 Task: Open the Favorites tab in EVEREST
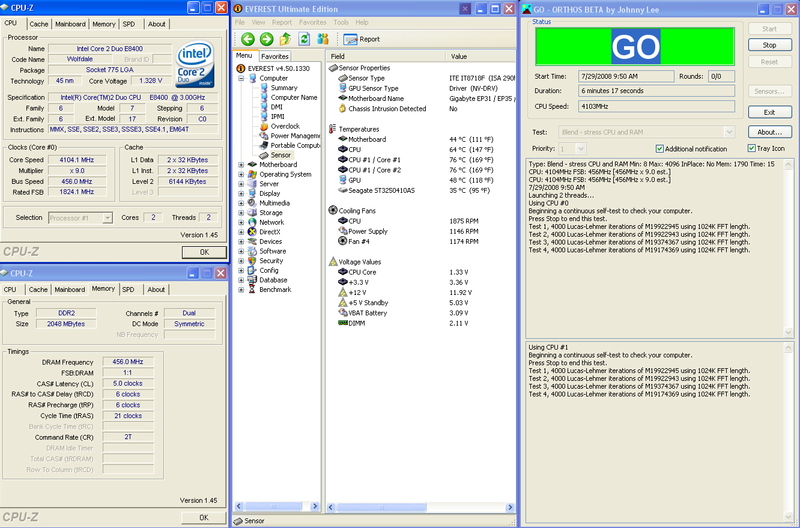coord(275,56)
